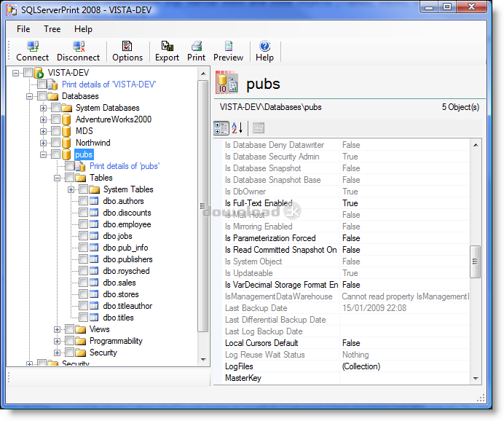The width and height of the screenshot is (504, 421).
Task: Click the 'Last Backup Date' value 15/01/2009 22:08
Action: (374, 308)
